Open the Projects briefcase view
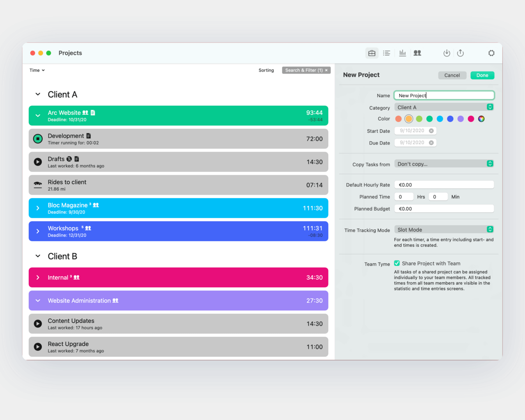The height and width of the screenshot is (420, 525). coord(372,53)
